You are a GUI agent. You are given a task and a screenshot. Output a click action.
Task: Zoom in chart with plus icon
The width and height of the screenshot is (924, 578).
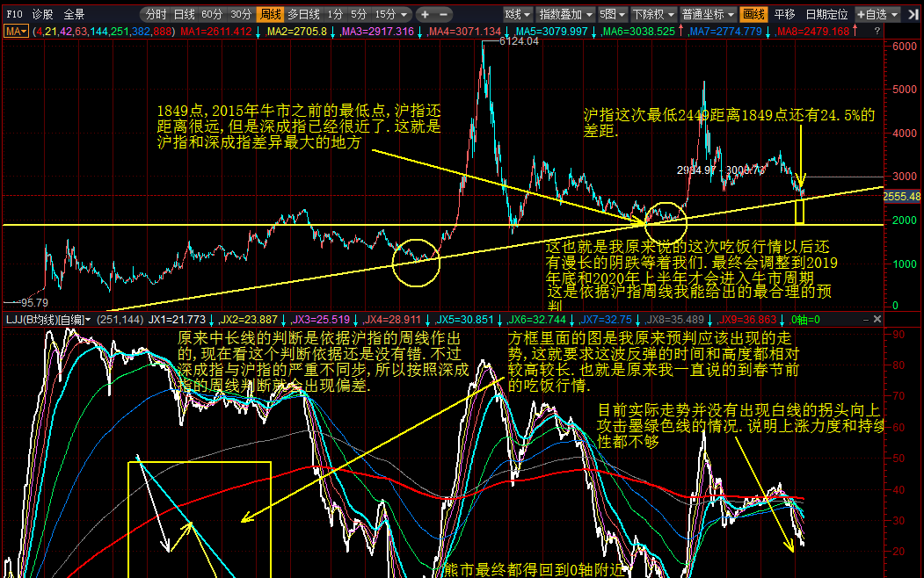point(425,14)
